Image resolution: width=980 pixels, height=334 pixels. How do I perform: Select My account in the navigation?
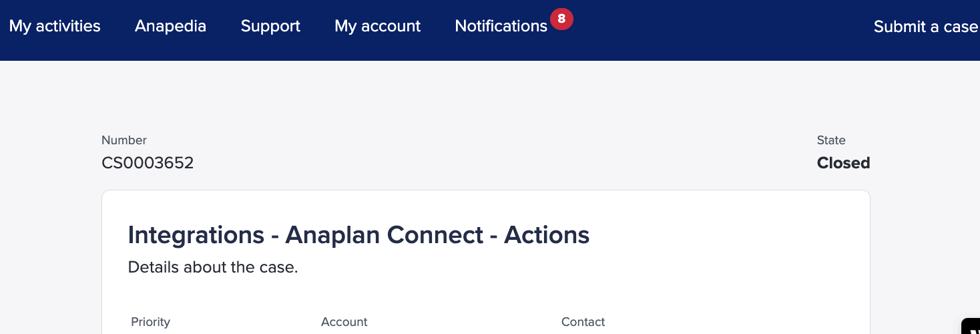point(377,26)
